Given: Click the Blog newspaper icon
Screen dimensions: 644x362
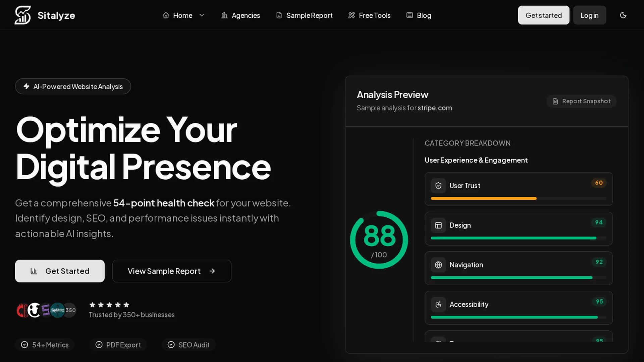Looking at the screenshot, I should (410, 15).
